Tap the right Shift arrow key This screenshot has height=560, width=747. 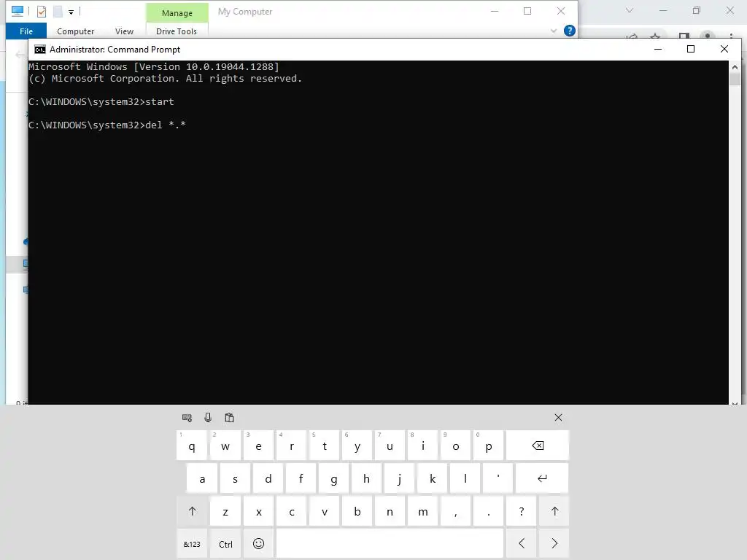pos(554,511)
